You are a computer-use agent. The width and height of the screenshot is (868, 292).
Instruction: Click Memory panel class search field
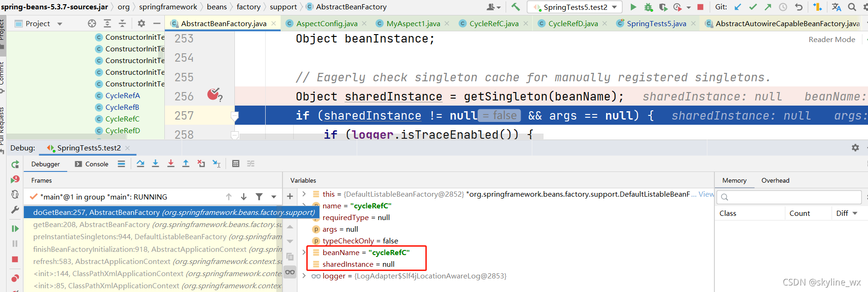point(789,197)
